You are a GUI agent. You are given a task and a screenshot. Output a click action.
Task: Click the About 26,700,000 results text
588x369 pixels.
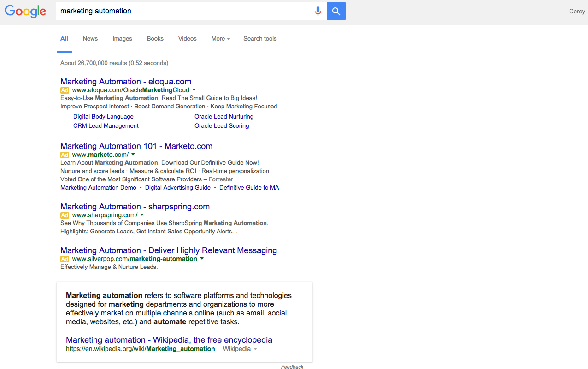point(114,63)
